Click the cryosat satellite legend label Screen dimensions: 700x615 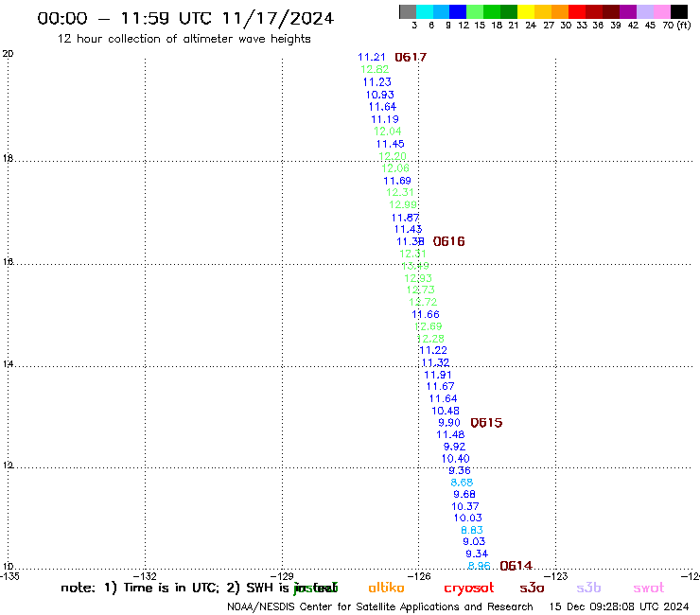469,589
